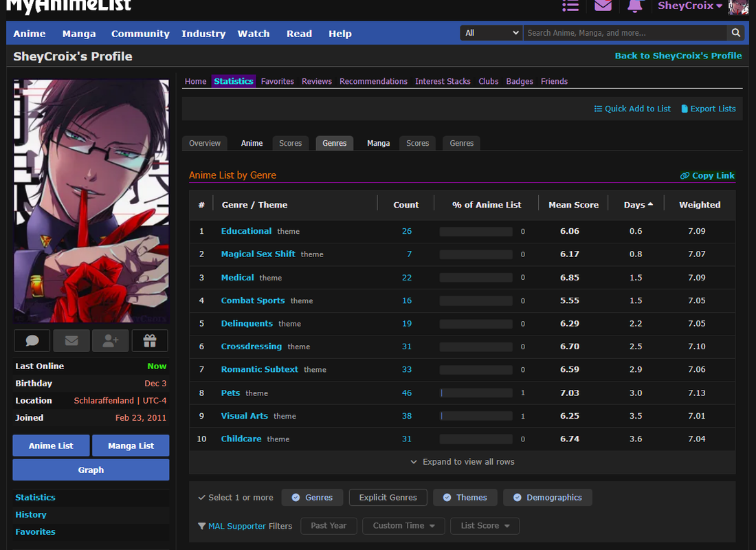Click the Visual Arts percentage progress bar

[476, 416]
